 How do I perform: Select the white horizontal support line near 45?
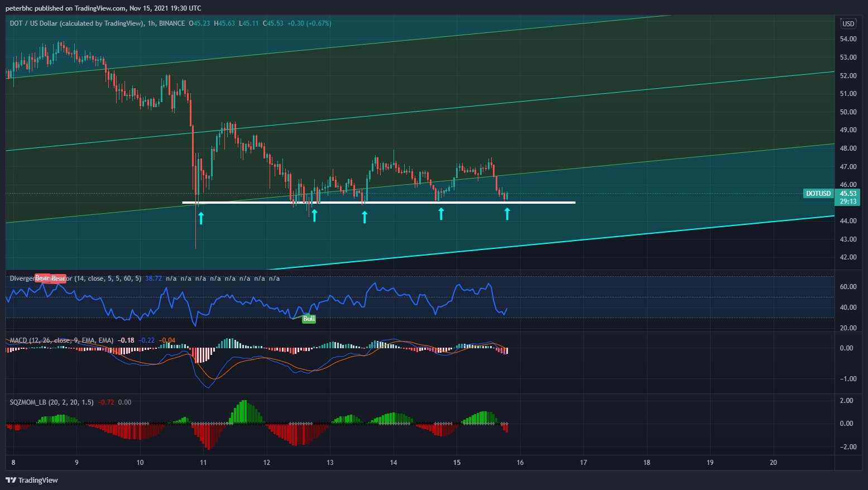(378, 202)
